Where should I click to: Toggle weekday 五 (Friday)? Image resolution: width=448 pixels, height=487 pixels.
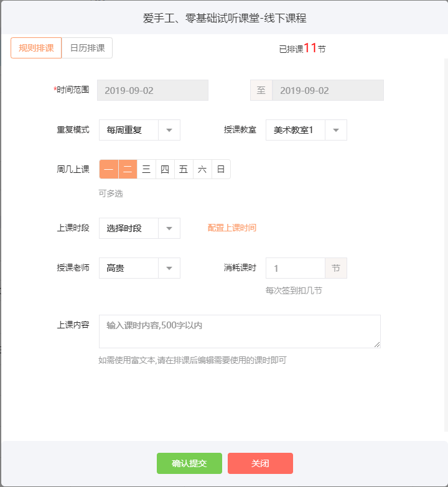click(x=184, y=169)
